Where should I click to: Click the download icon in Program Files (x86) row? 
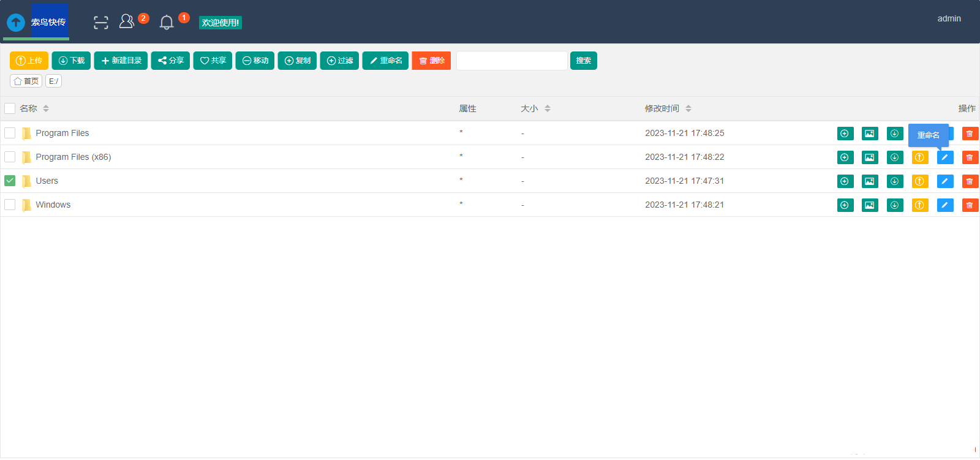click(x=895, y=157)
